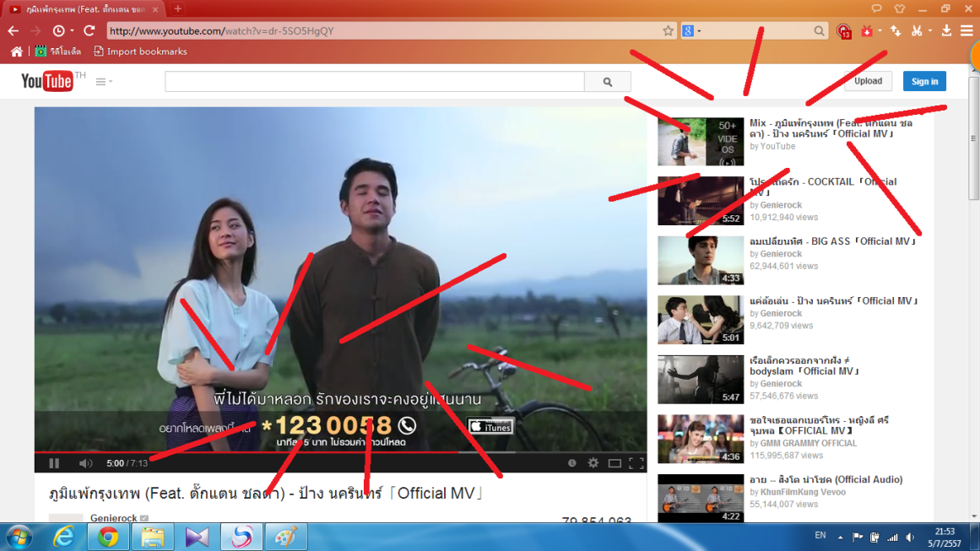
Task: Go back with the browser back arrow
Action: tap(14, 30)
